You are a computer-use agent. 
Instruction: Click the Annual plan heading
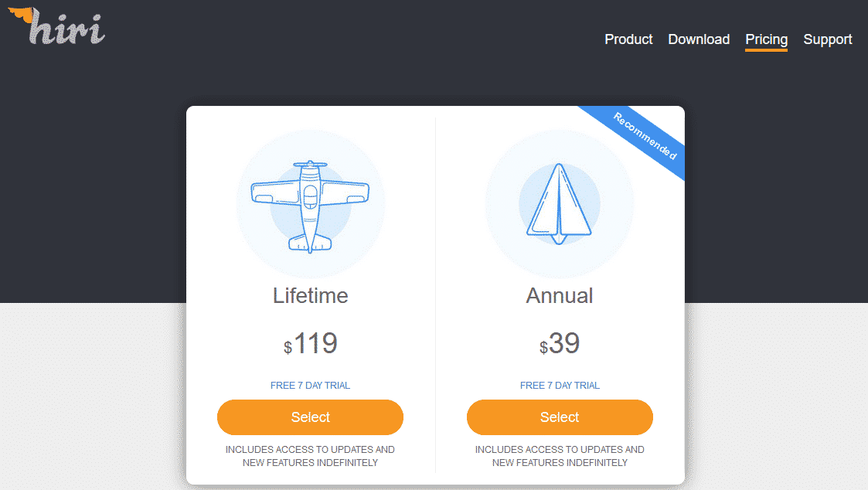[560, 295]
